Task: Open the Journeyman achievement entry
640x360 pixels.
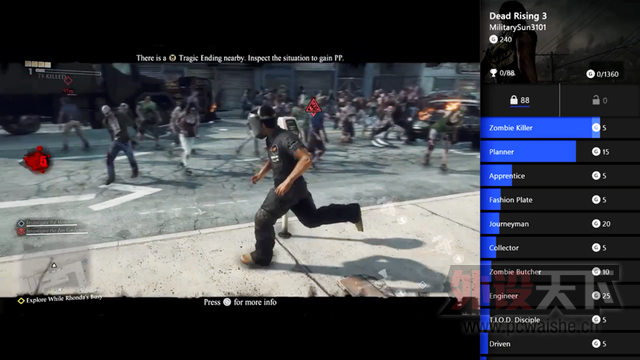Action: [560, 224]
